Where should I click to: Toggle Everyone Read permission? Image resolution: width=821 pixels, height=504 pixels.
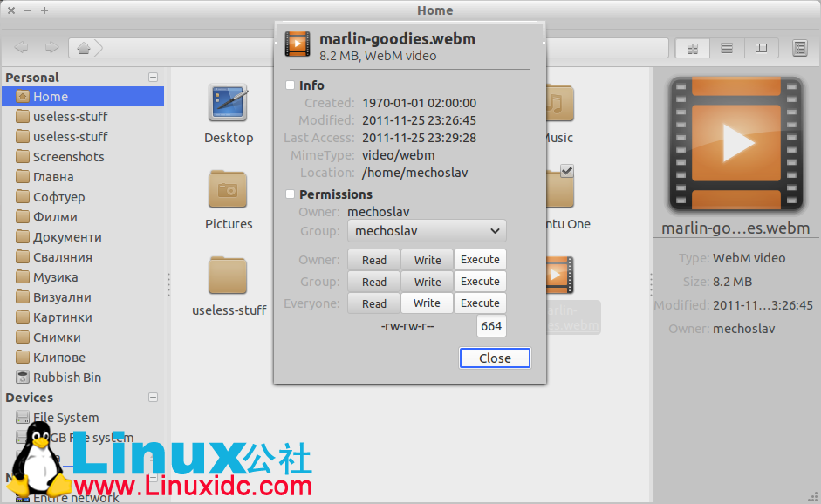point(373,303)
